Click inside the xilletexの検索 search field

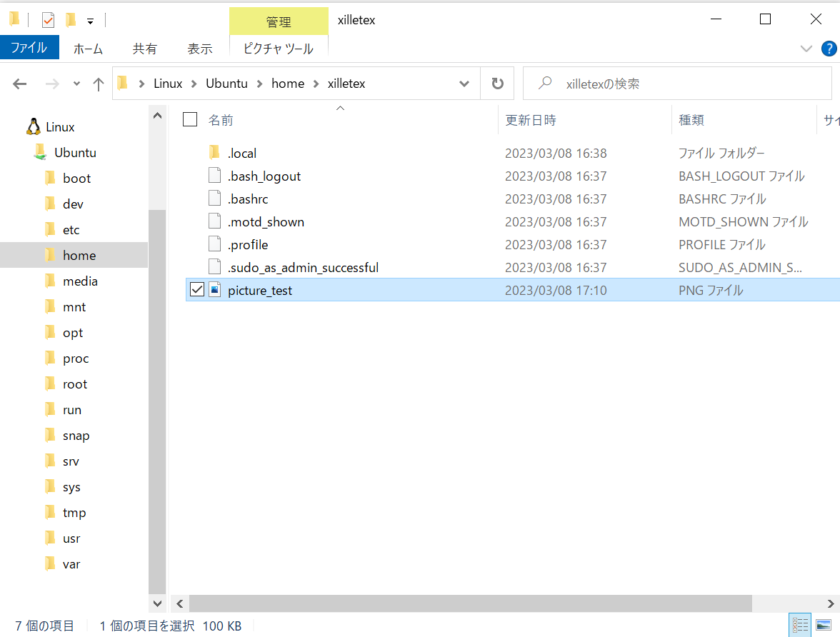pyautogui.click(x=643, y=84)
